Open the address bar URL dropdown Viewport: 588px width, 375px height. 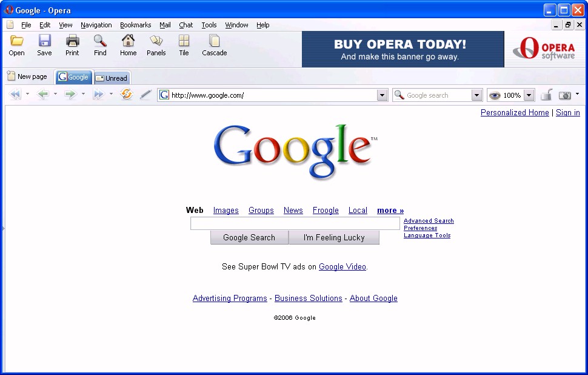click(x=382, y=95)
